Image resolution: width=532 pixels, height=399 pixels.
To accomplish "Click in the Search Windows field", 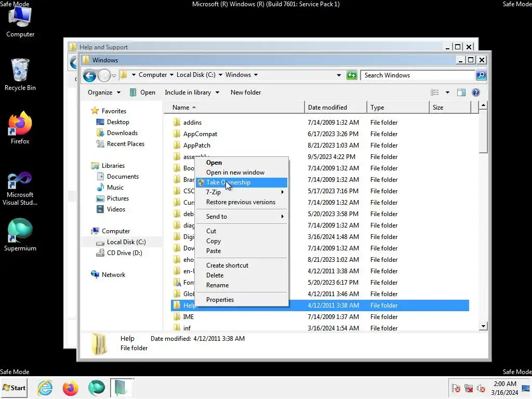I will tap(418, 75).
